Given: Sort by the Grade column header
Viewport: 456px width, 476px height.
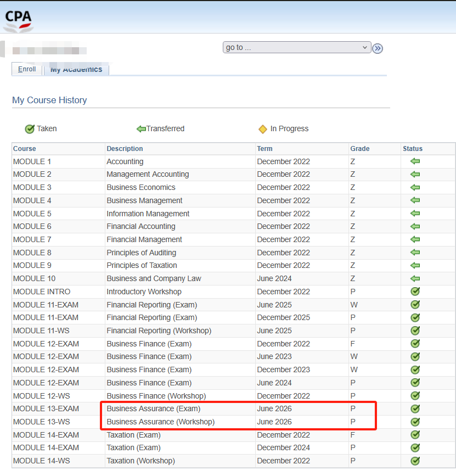Looking at the screenshot, I should (360, 149).
